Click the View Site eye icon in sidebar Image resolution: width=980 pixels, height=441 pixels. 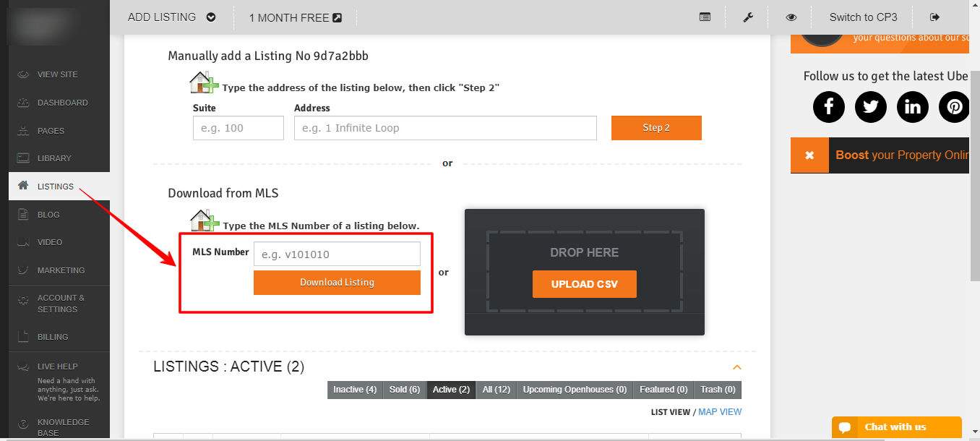point(23,74)
